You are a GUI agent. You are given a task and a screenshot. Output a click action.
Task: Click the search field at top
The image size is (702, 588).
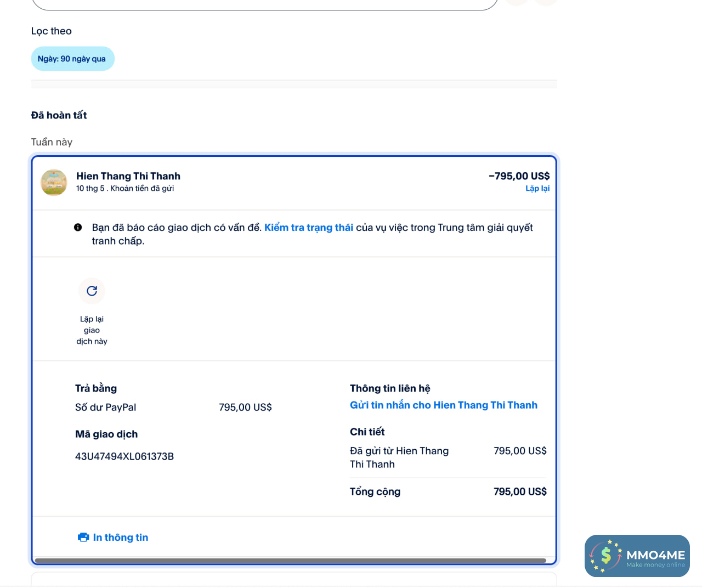[265, 4]
